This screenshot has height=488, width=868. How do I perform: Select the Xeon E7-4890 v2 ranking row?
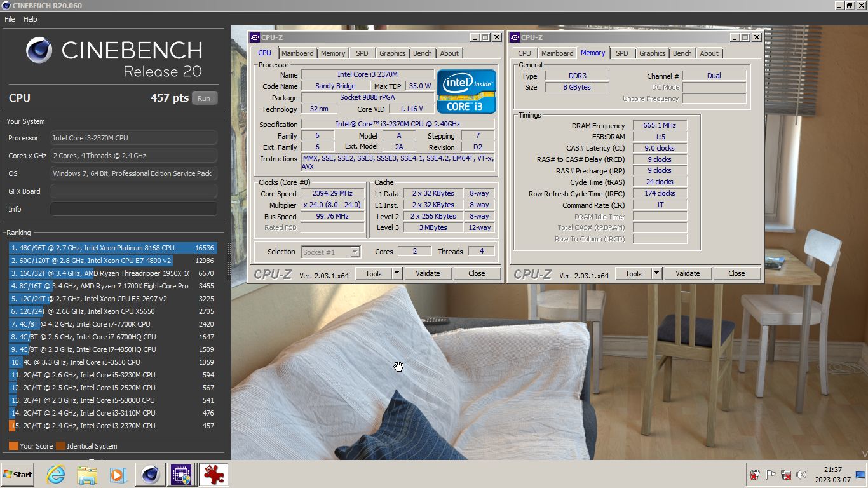tap(113, 261)
